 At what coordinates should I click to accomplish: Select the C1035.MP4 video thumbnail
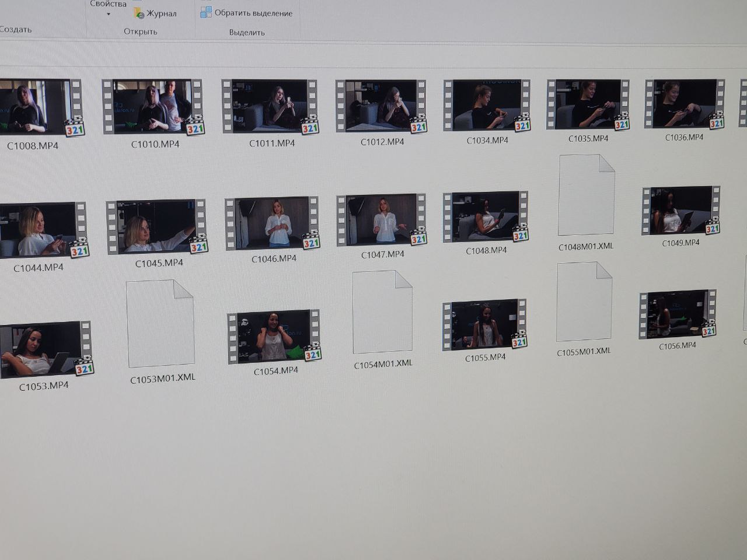point(588,104)
